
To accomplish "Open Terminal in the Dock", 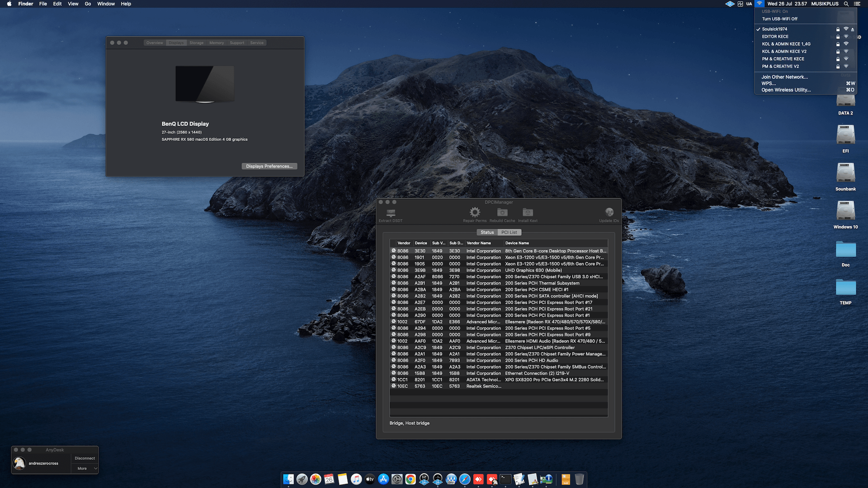I will [x=505, y=479].
